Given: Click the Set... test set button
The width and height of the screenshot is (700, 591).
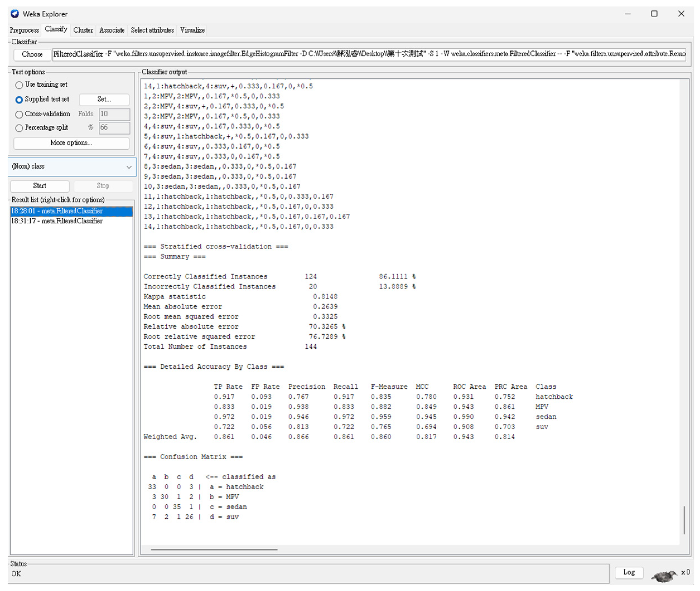Looking at the screenshot, I should click(x=104, y=99).
